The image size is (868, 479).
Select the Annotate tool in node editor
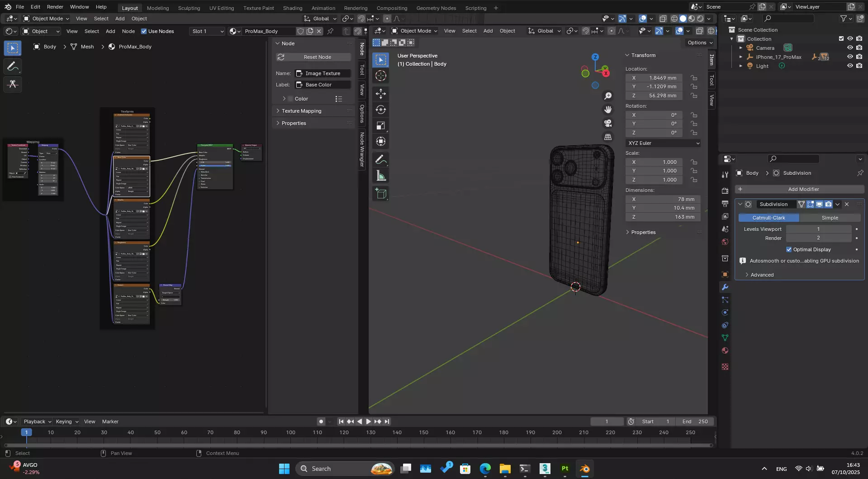[x=13, y=67]
